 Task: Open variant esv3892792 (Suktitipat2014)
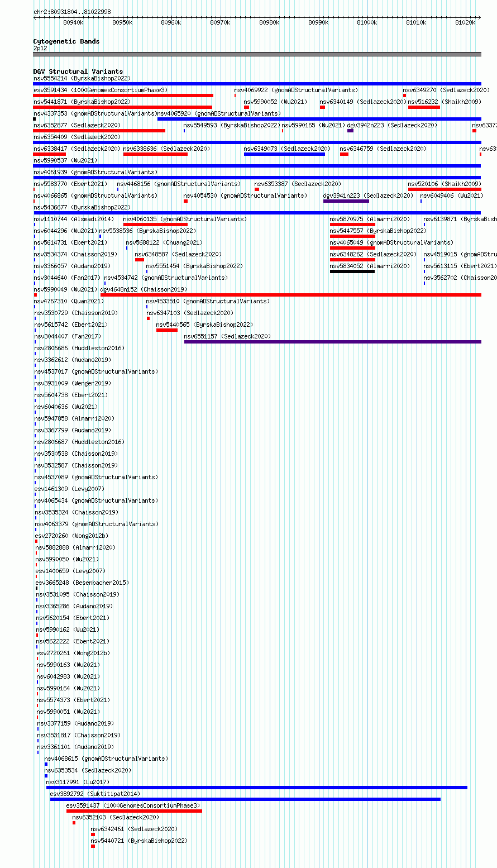[x=95, y=794]
